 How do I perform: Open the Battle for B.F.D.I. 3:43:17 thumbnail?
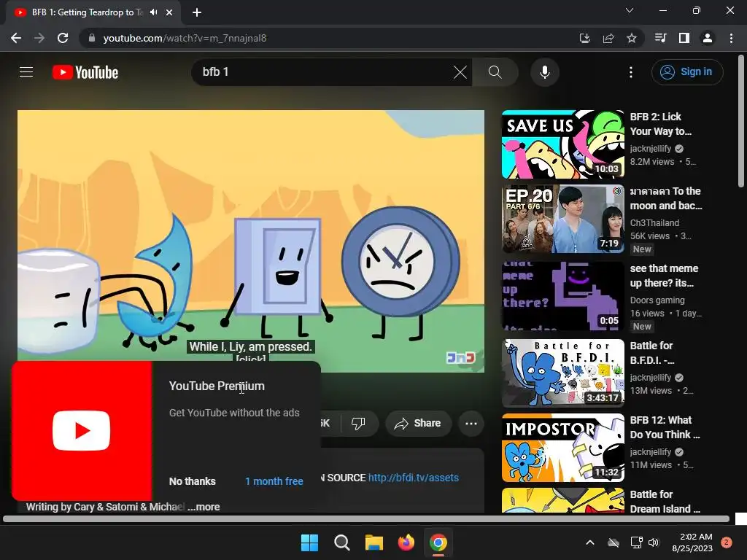562,373
